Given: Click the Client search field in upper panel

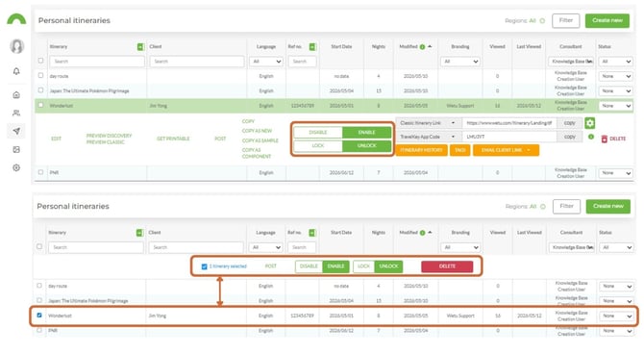Looking at the screenshot, I should click(197, 62).
